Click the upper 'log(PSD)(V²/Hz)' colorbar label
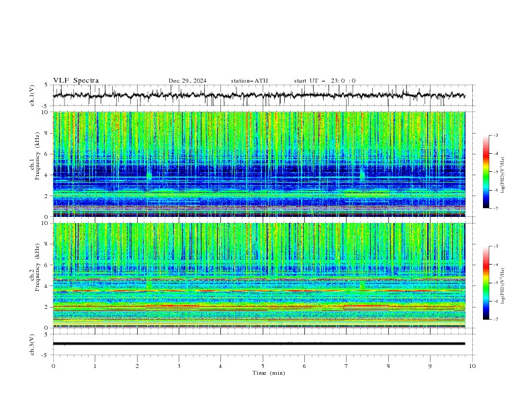This screenshot has height=411, width=532. [x=503, y=175]
